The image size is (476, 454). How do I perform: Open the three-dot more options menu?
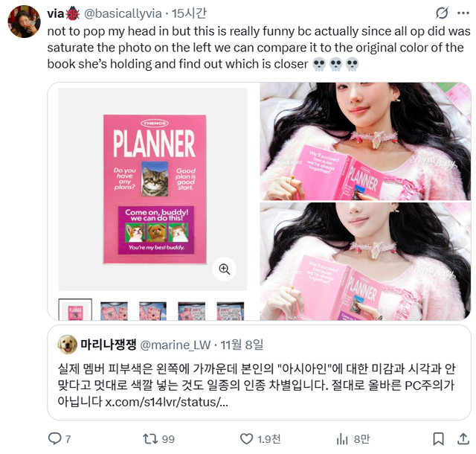(x=463, y=13)
